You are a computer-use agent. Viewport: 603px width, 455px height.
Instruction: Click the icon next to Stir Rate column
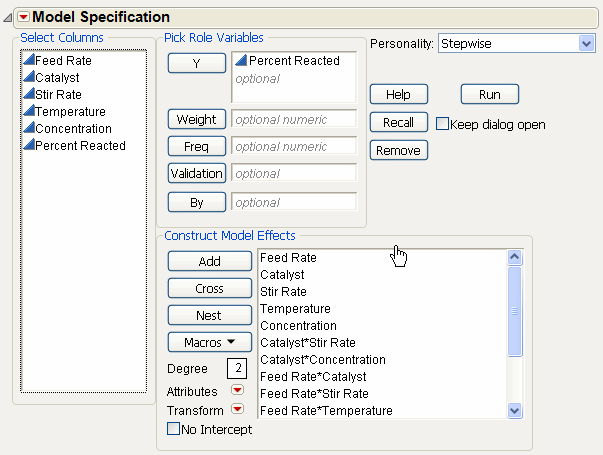(28, 95)
